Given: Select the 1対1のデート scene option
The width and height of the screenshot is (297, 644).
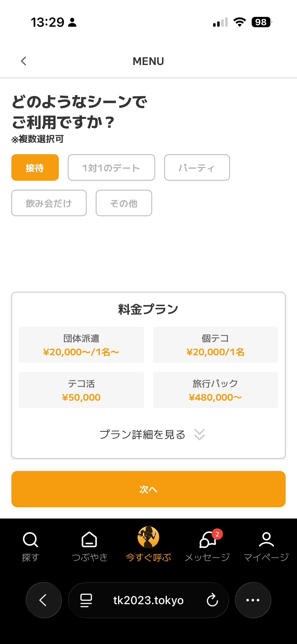Looking at the screenshot, I should 111,168.
